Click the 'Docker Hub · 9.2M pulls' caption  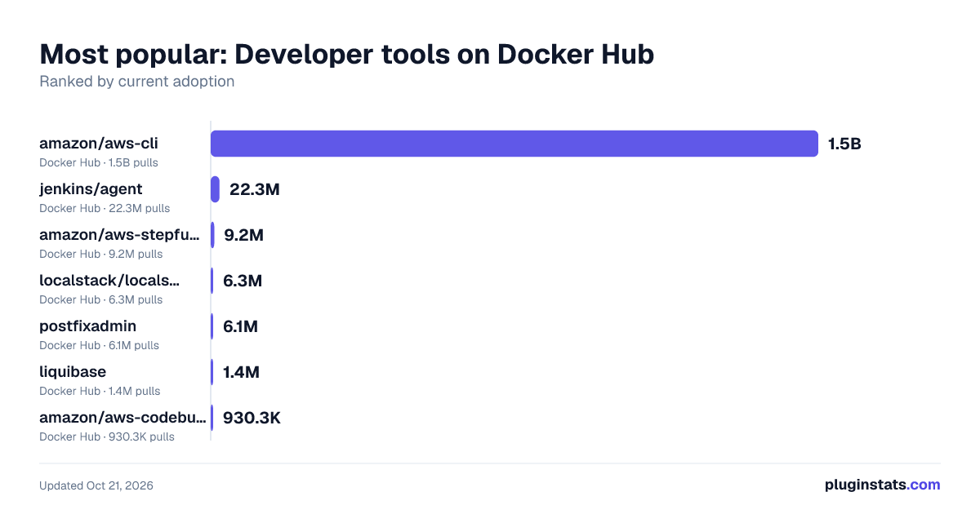101,254
